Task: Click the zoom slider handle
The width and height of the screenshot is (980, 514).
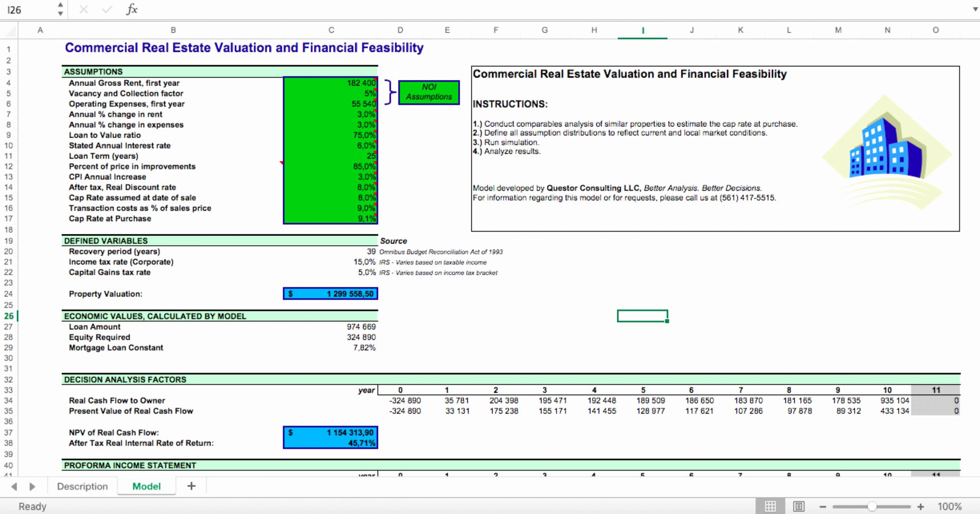Action: coord(871,506)
